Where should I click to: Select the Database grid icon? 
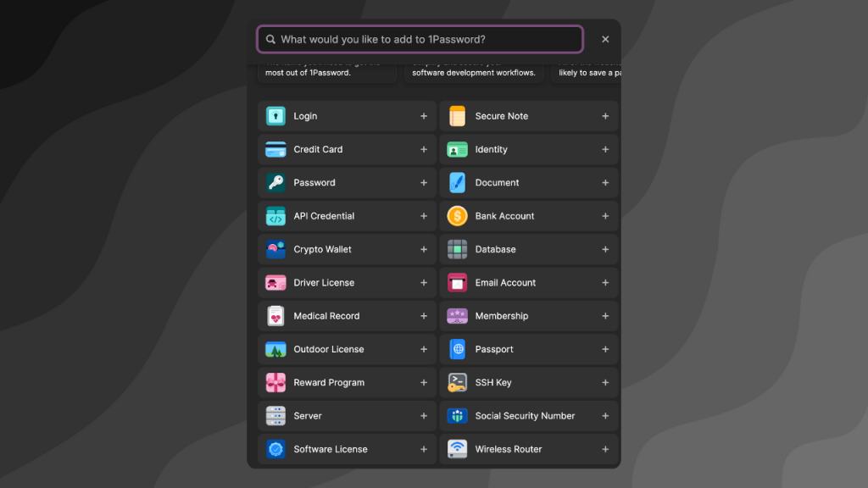tap(457, 249)
